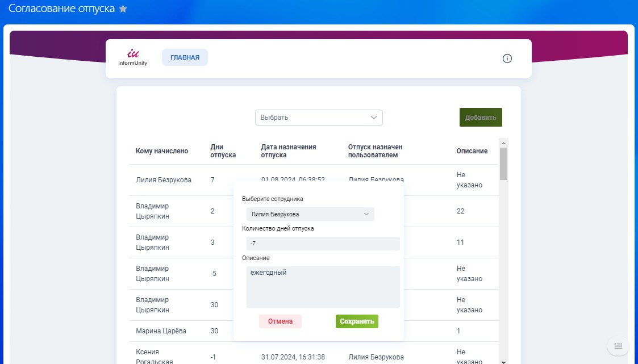The height and width of the screenshot is (364, 638).
Task: Cancel the dialog with Отмена
Action: 280,321
